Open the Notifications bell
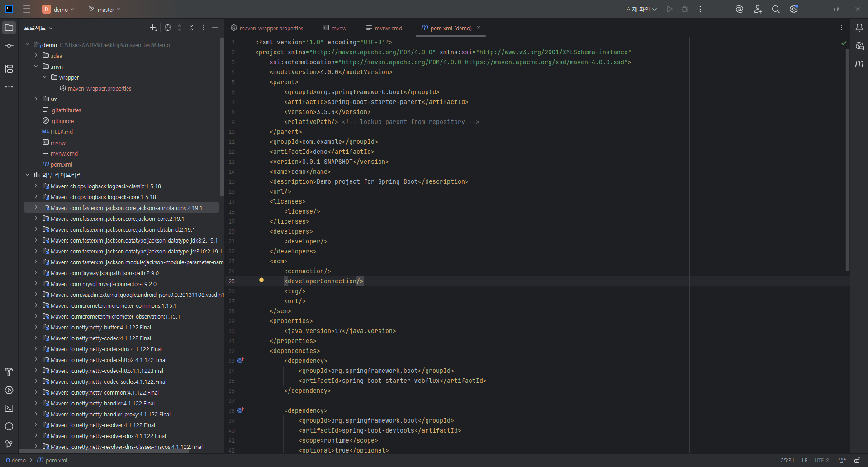This screenshot has width=868, height=467. pos(859,28)
